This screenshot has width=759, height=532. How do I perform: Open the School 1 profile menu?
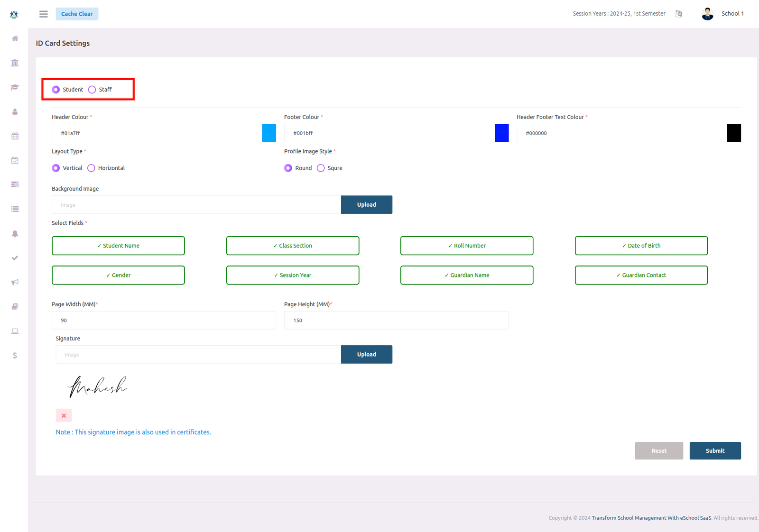coord(723,14)
